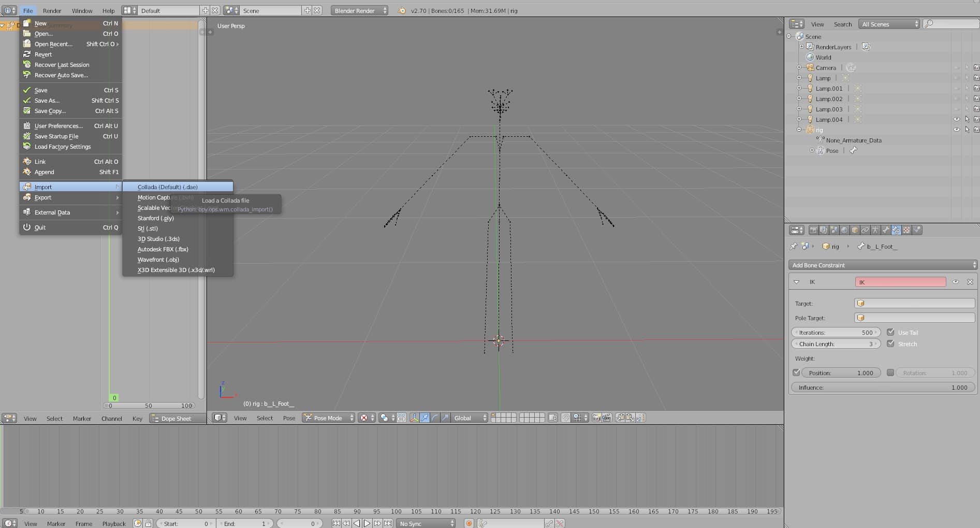The image size is (980, 528).
Task: Select the translate manipulator arrow icon
Action: point(425,418)
